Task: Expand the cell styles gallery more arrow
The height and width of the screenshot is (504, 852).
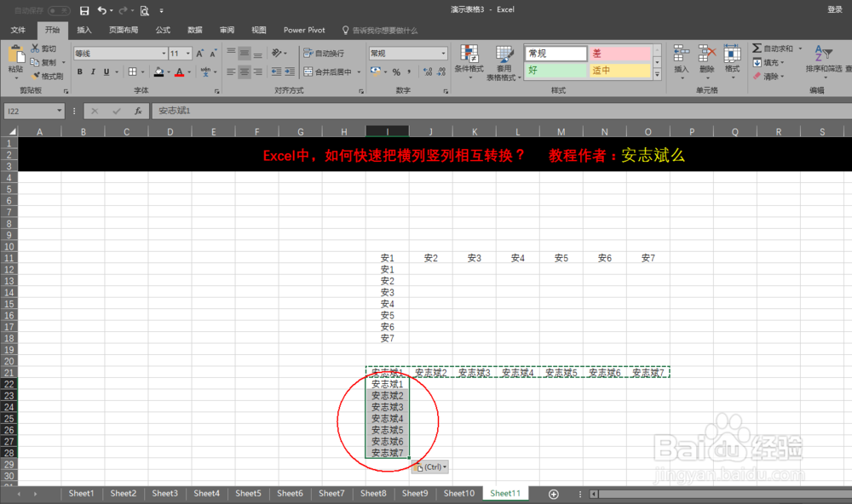Action: tap(657, 76)
